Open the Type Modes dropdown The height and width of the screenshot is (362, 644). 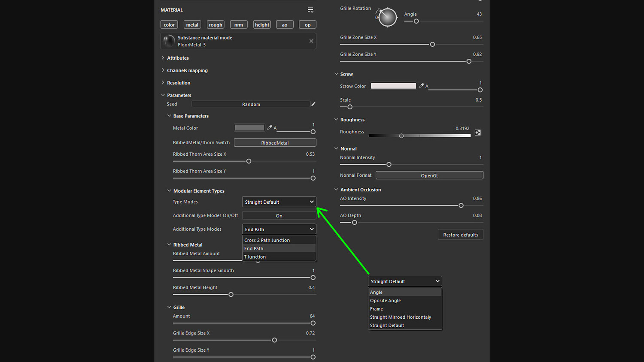click(279, 202)
